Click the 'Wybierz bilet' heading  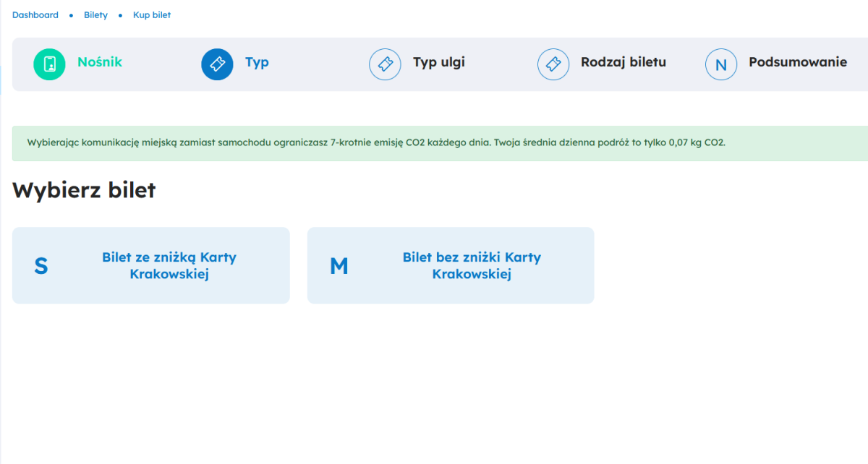coord(84,191)
